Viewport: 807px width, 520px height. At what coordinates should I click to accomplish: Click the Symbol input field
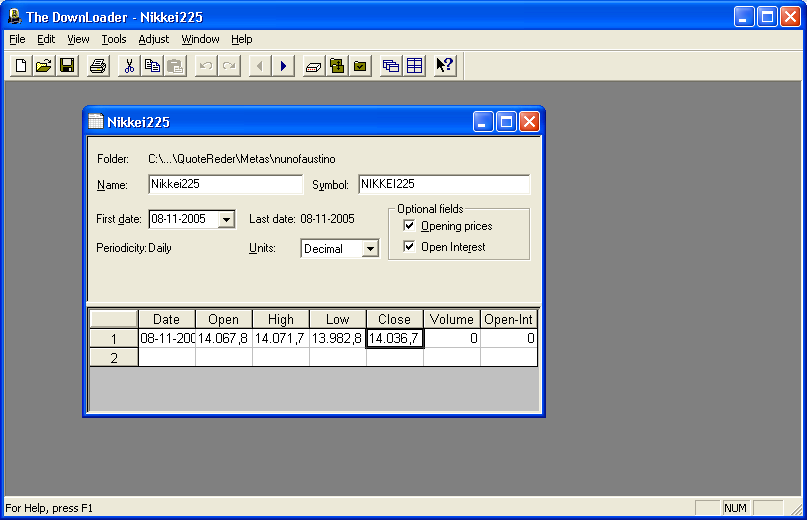tap(444, 184)
